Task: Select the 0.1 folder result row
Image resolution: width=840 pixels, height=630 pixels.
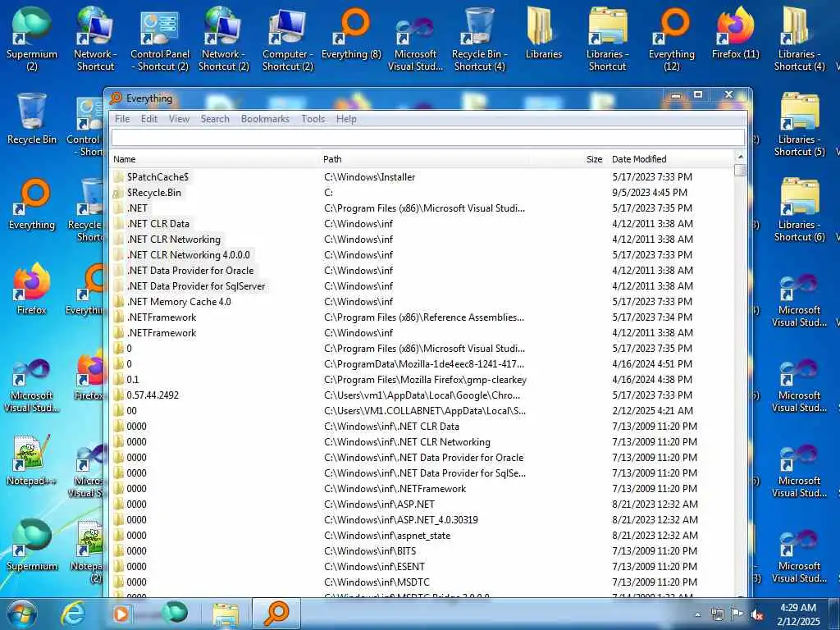Action: [x=422, y=379]
